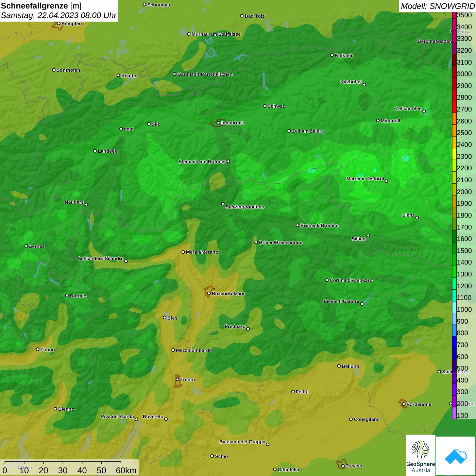Click the Riva del Garda label

click(117, 417)
